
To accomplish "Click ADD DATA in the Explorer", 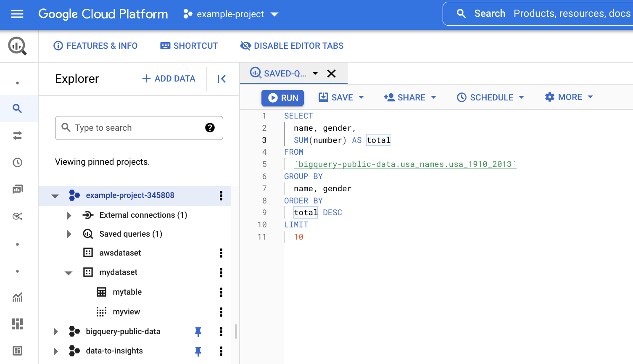I will 168,79.
